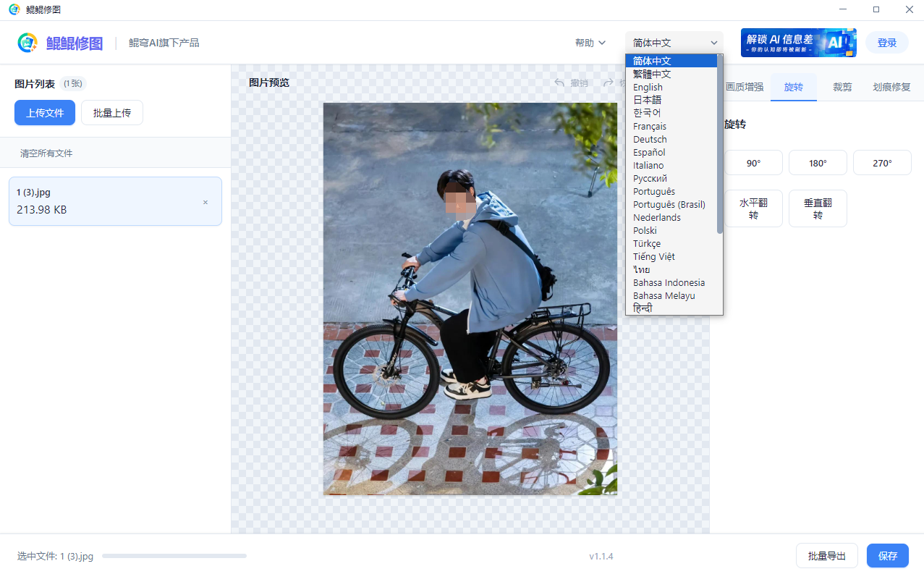Click 清空所有文件 to clear files
Viewport: 924px width, 574px height.
[x=46, y=153]
